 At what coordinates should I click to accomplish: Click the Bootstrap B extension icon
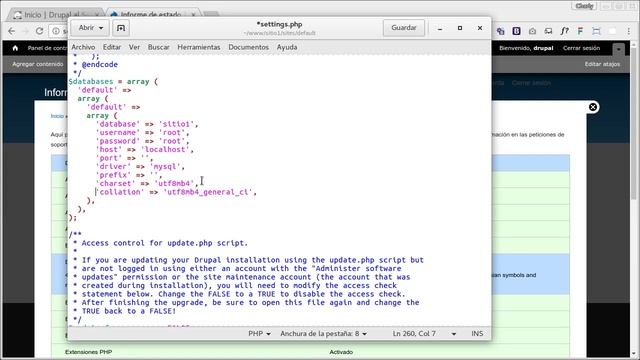(516, 31)
